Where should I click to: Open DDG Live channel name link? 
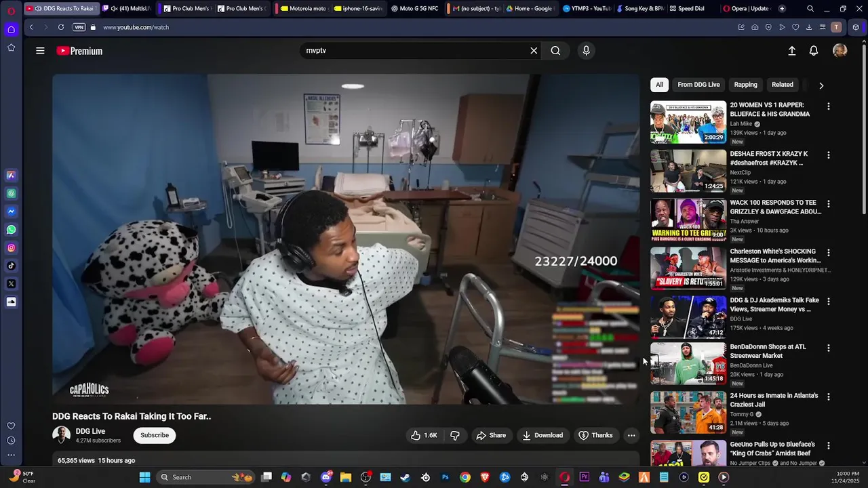(90, 431)
